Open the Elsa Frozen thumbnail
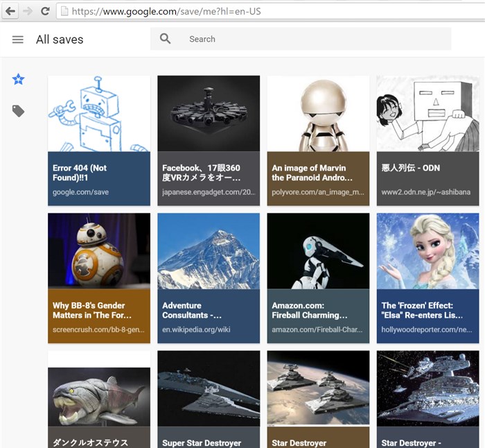 click(x=427, y=251)
